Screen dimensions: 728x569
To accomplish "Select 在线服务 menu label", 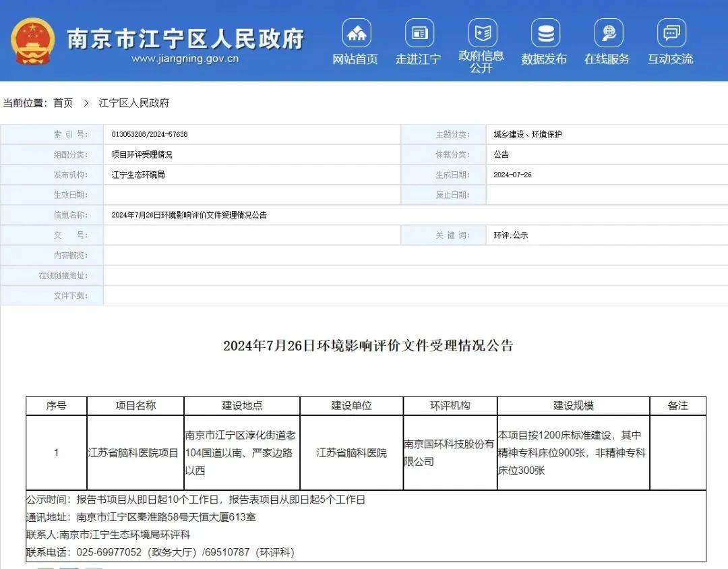I will (x=607, y=59).
